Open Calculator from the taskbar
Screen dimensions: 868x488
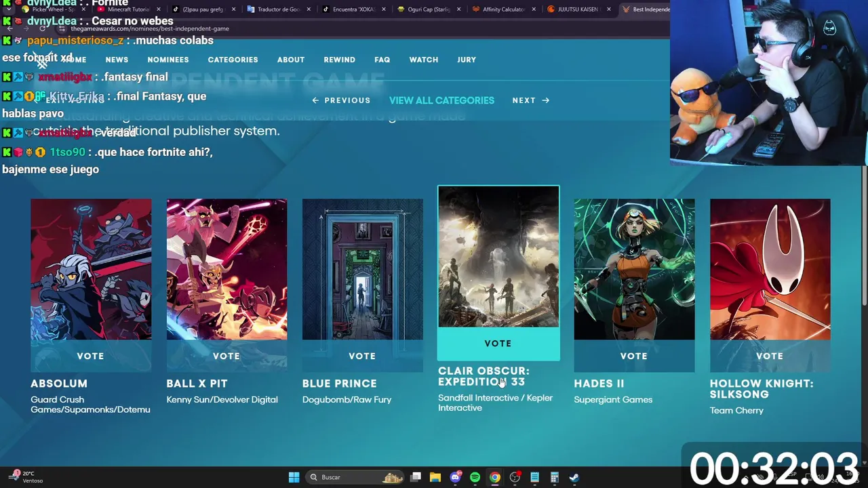554,477
